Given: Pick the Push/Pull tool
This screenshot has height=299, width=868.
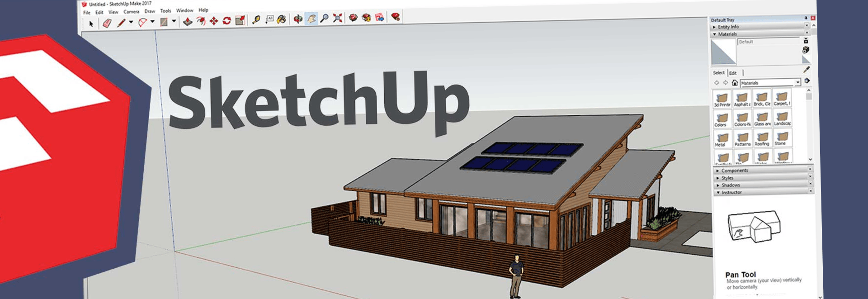Looking at the screenshot, I should [x=188, y=21].
